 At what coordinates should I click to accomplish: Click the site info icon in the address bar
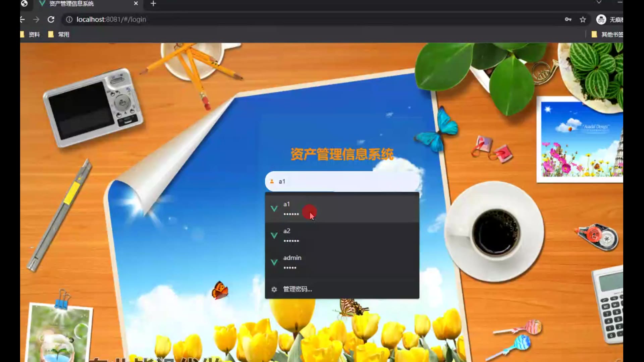[x=69, y=19]
